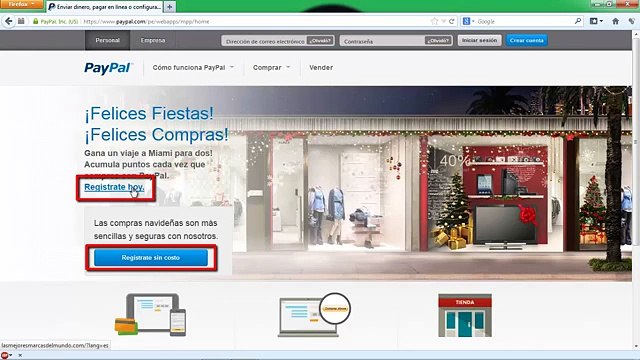Switch to the Empresa tab
Viewport: 640px width, 360px height.
[x=153, y=40]
